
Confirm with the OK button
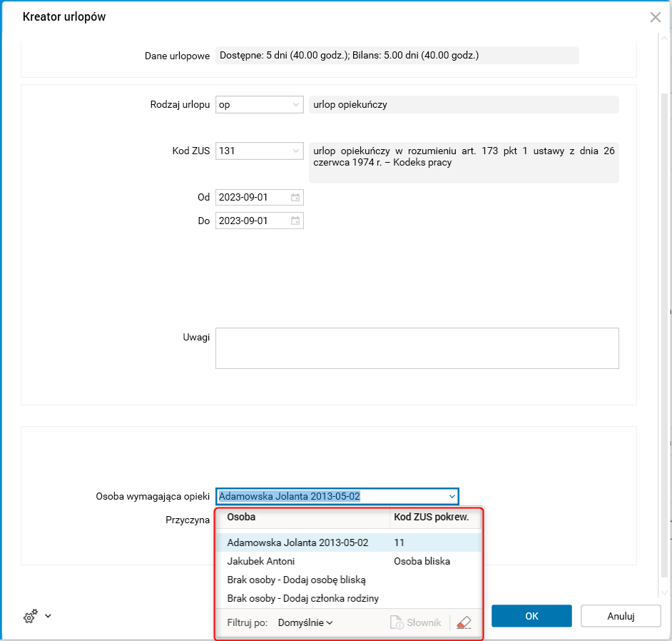(531, 616)
